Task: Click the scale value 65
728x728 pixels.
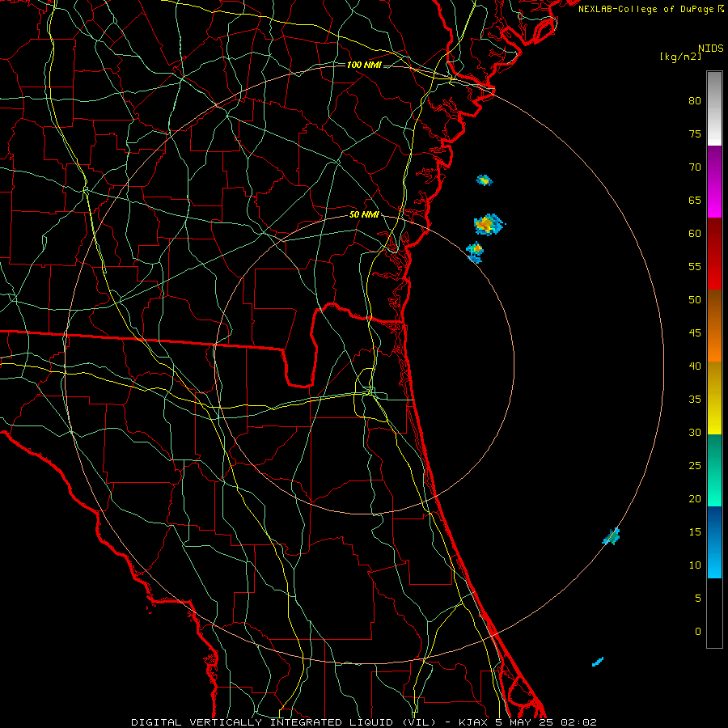Action: [x=695, y=201]
